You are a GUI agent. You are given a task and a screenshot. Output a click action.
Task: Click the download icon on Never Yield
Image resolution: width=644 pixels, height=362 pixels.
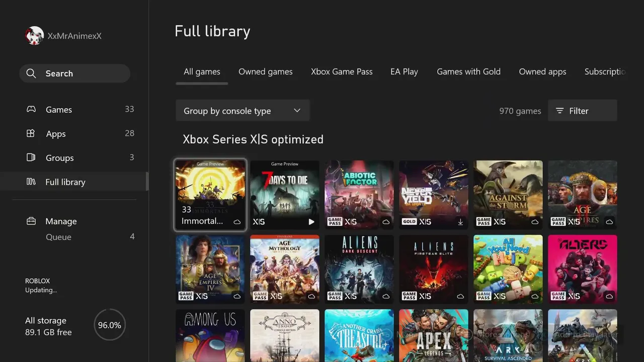pyautogui.click(x=460, y=222)
